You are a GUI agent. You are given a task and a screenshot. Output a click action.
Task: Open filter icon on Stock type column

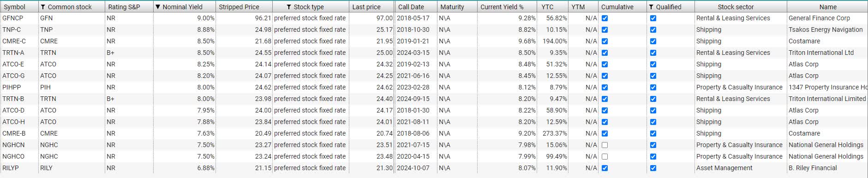(289, 7)
